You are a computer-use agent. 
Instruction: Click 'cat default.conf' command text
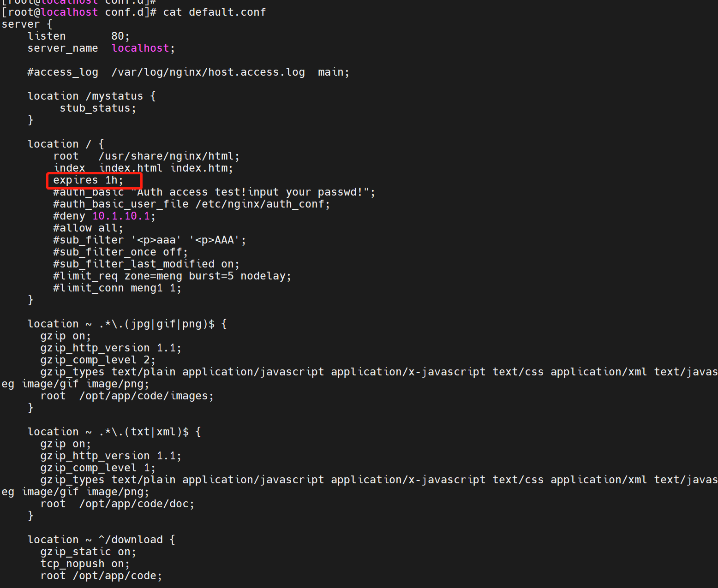214,12
